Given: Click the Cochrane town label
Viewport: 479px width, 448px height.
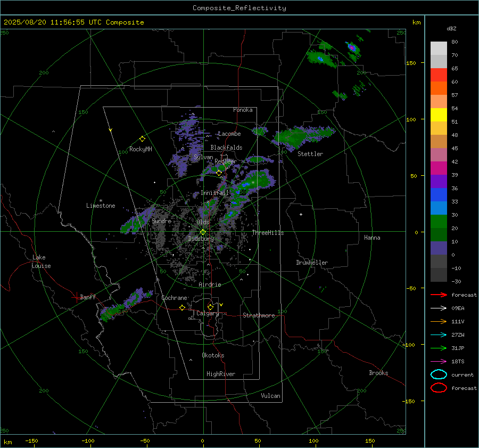Looking at the screenshot, I should [x=174, y=298].
